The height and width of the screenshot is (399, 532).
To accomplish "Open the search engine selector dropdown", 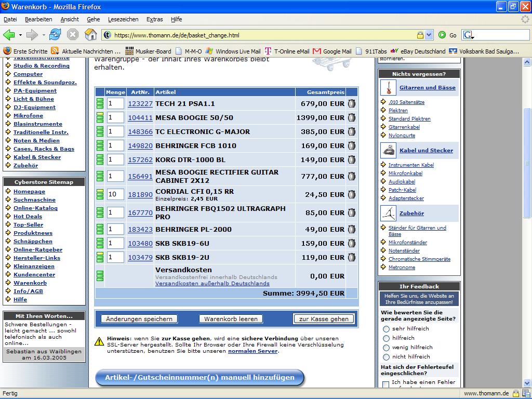I will (469, 35).
